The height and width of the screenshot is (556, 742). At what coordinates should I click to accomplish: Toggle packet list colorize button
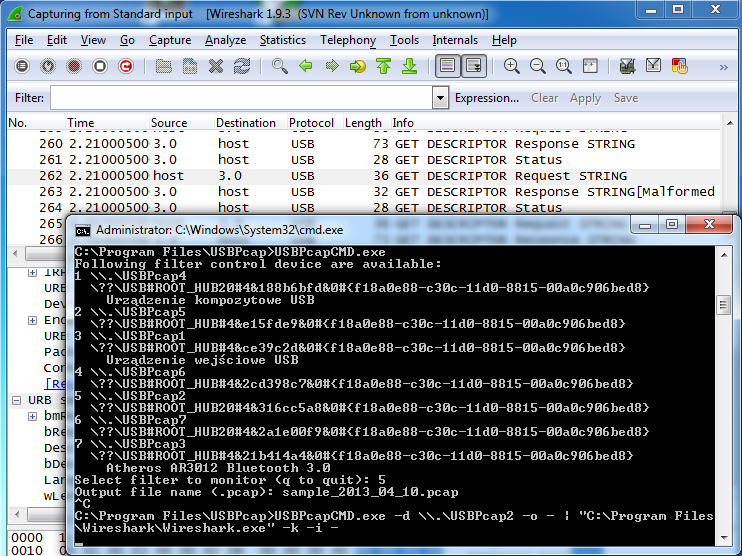click(x=447, y=66)
